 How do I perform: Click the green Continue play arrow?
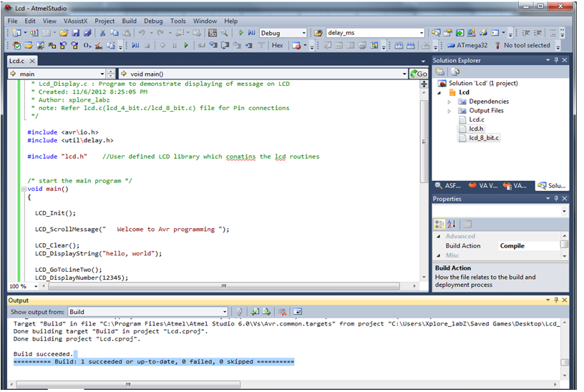186,45
